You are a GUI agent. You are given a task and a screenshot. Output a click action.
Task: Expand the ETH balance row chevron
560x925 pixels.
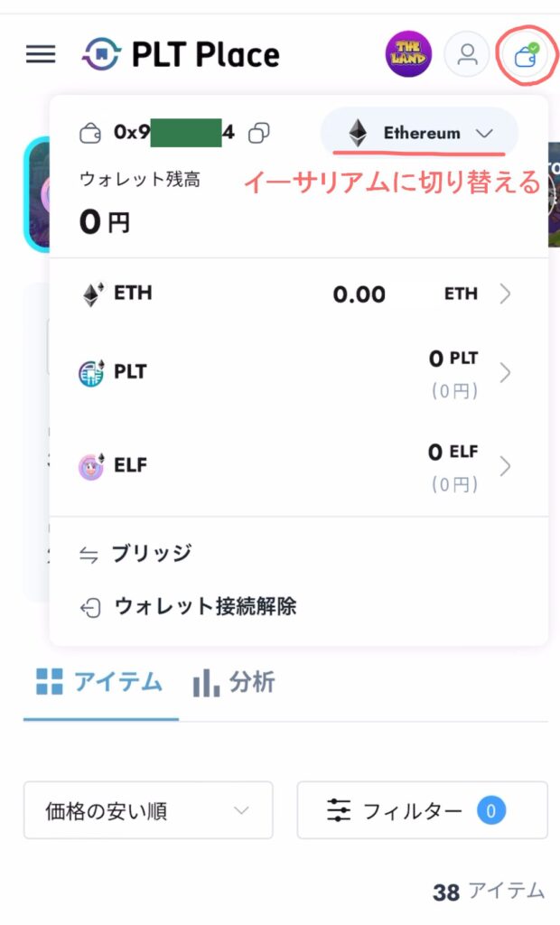[505, 294]
